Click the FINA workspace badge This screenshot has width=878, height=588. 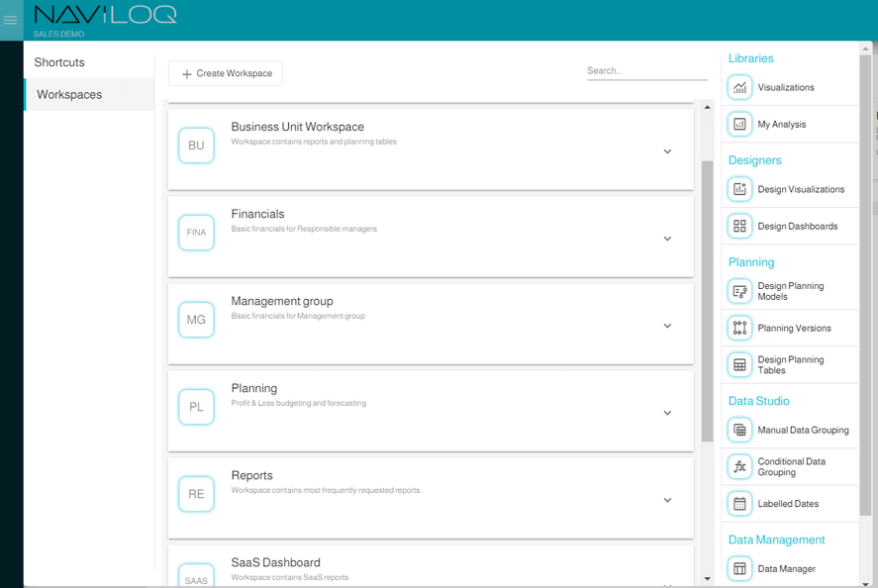coord(196,233)
